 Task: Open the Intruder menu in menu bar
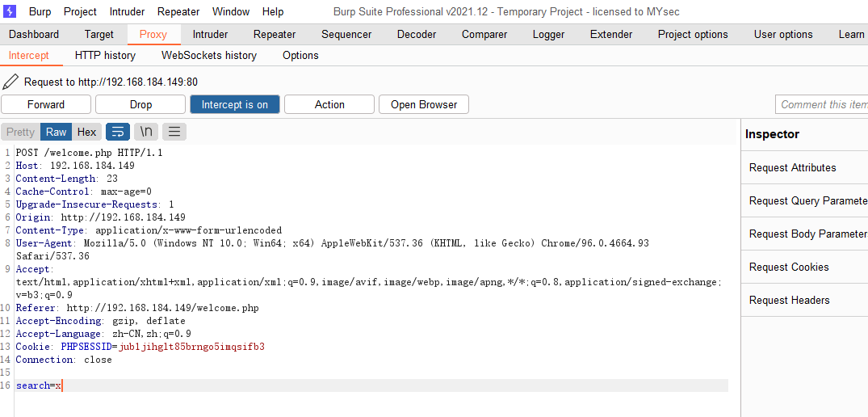[127, 11]
